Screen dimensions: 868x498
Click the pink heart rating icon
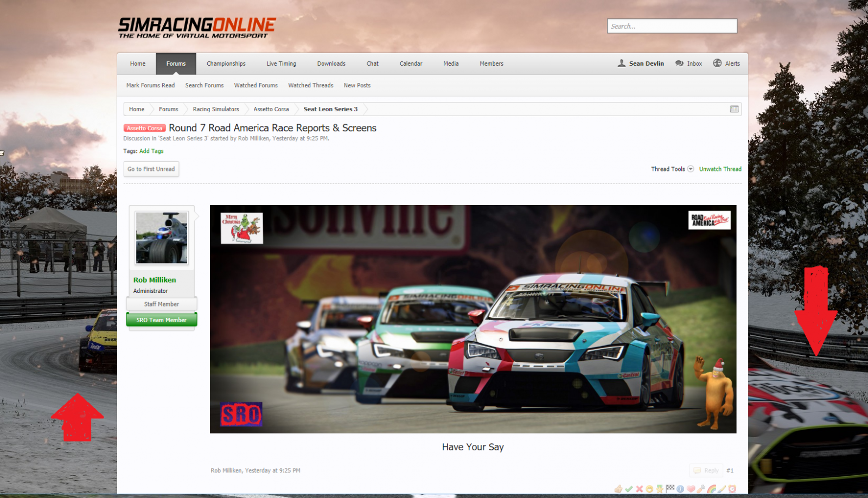point(691,489)
